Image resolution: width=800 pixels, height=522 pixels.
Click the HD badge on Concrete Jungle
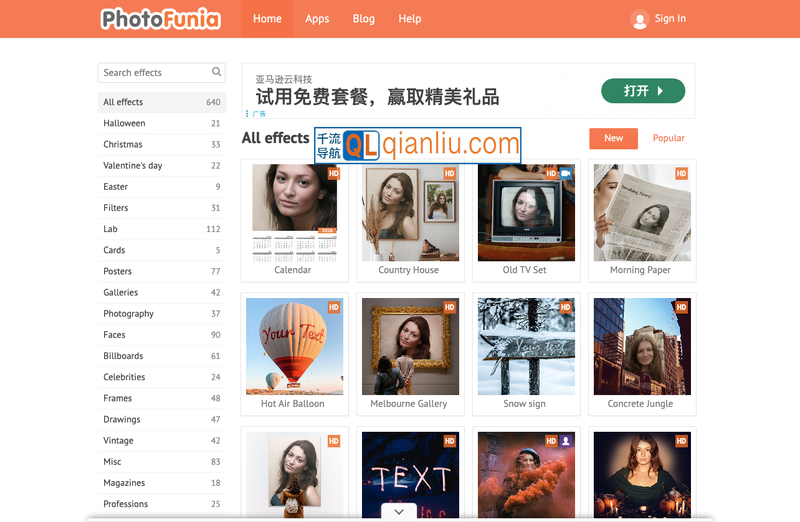point(681,307)
